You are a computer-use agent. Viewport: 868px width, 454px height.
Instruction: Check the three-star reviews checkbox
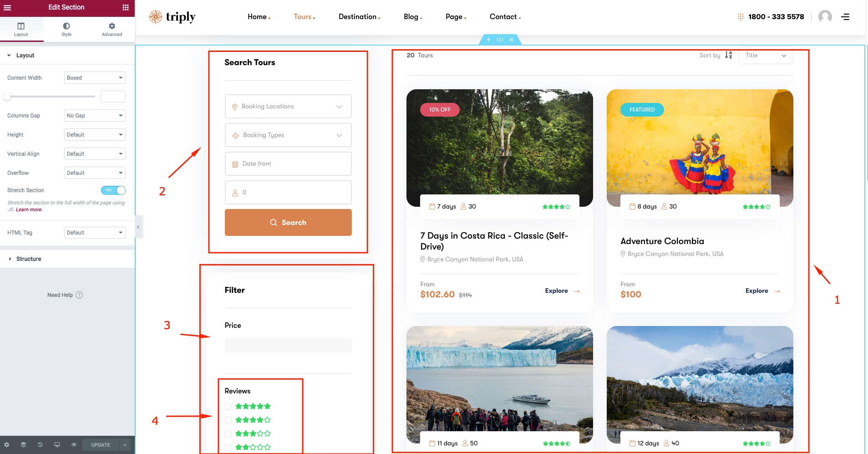pyautogui.click(x=228, y=434)
